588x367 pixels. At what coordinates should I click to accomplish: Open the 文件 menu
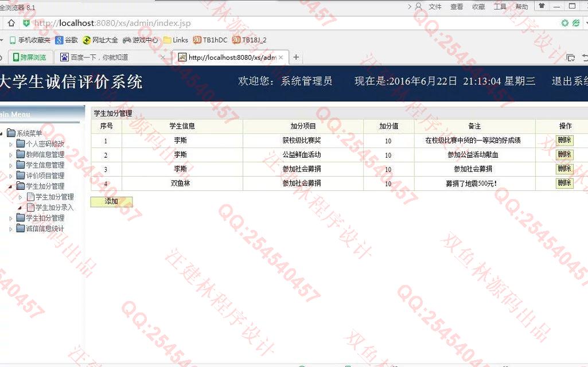[x=435, y=6]
